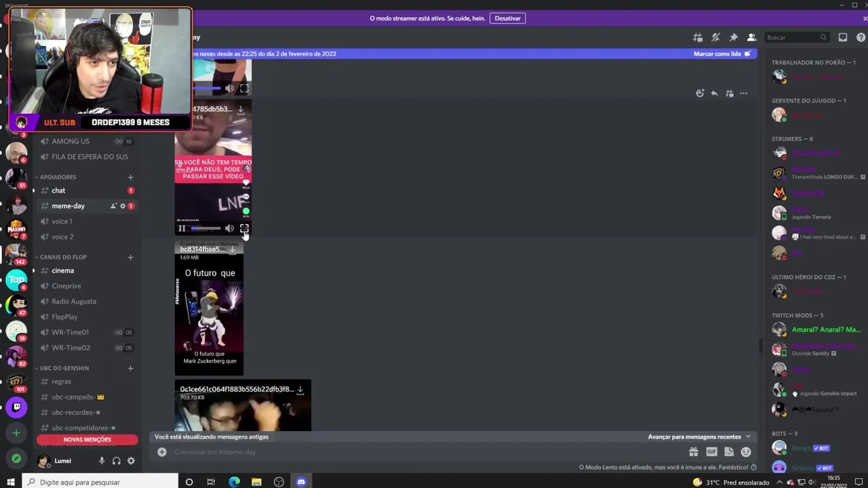Collapse the CANAIS DO FLOP category

(x=63, y=257)
